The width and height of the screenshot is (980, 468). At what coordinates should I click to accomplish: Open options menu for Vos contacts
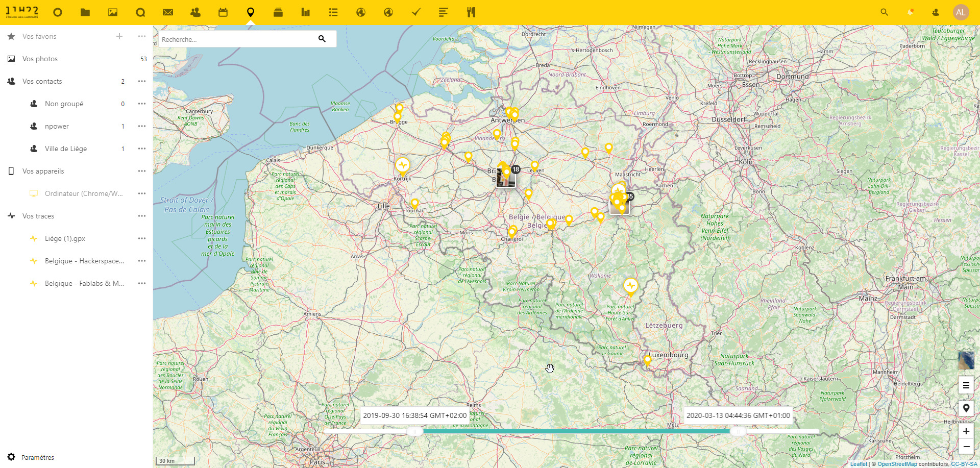point(142,81)
